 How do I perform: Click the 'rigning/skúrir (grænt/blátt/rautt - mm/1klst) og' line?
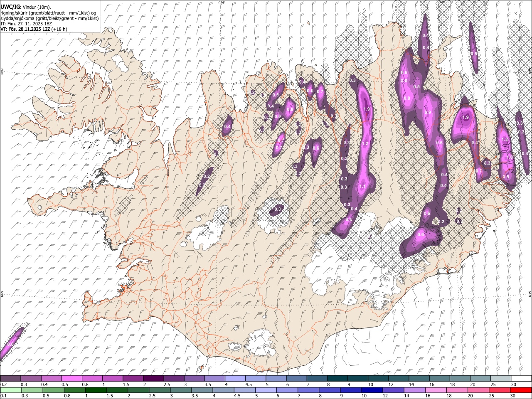pos(48,13)
